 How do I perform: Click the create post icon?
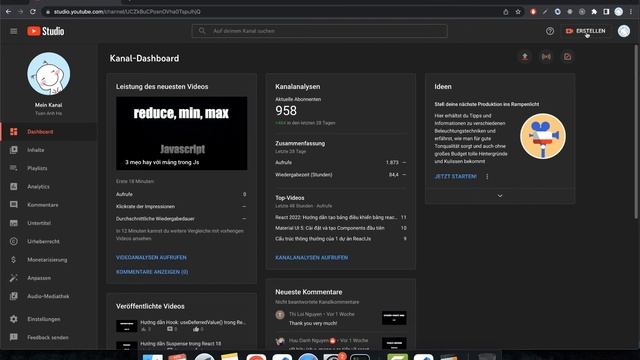[567, 57]
